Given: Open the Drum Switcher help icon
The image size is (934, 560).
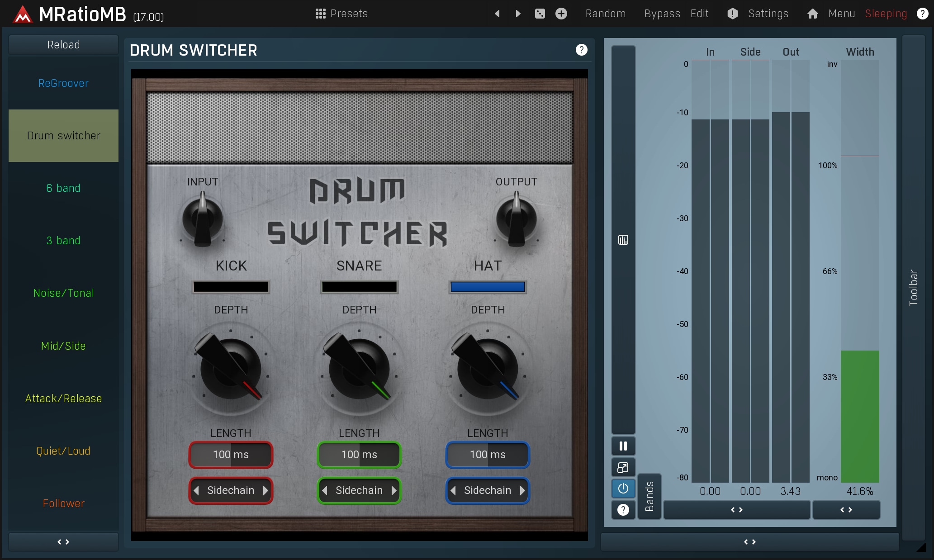Looking at the screenshot, I should click(x=581, y=50).
